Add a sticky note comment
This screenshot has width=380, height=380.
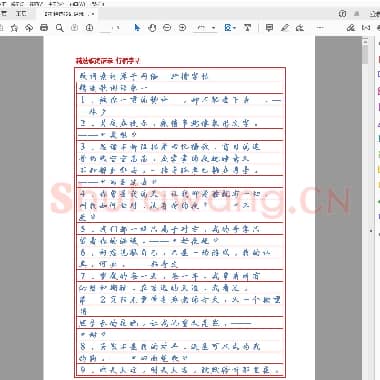pyautogui.click(x=269, y=28)
